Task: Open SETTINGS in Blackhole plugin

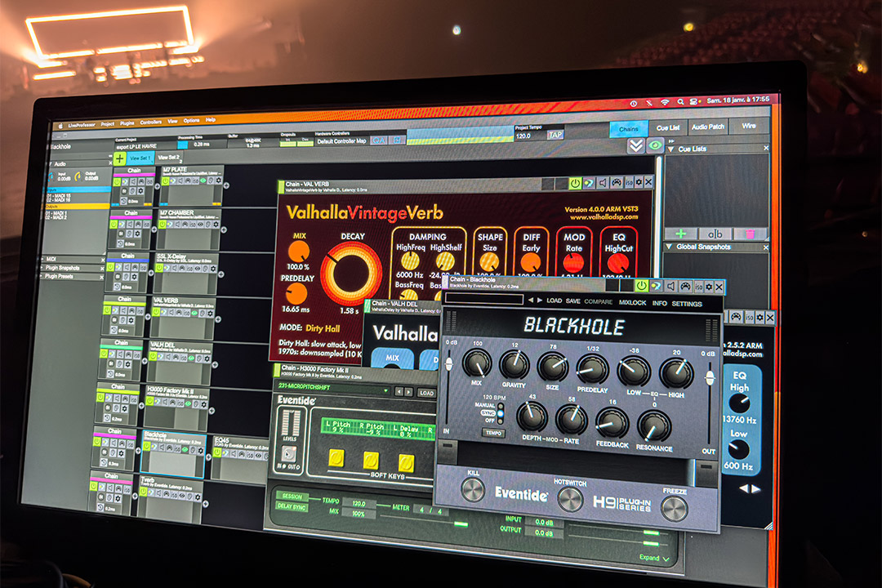Action: coord(686,304)
